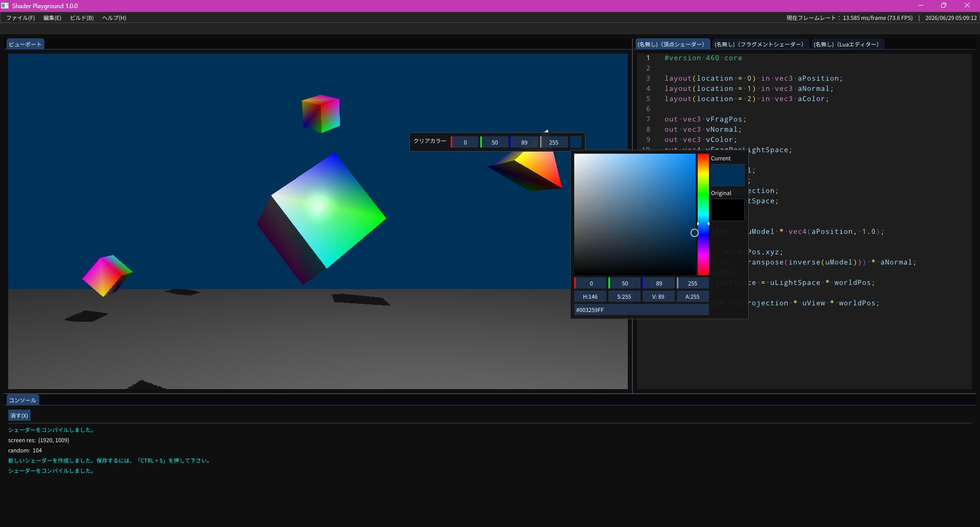This screenshot has height=527, width=980.
Task: Click the 消す(X) clear console button
Action: (x=19, y=416)
